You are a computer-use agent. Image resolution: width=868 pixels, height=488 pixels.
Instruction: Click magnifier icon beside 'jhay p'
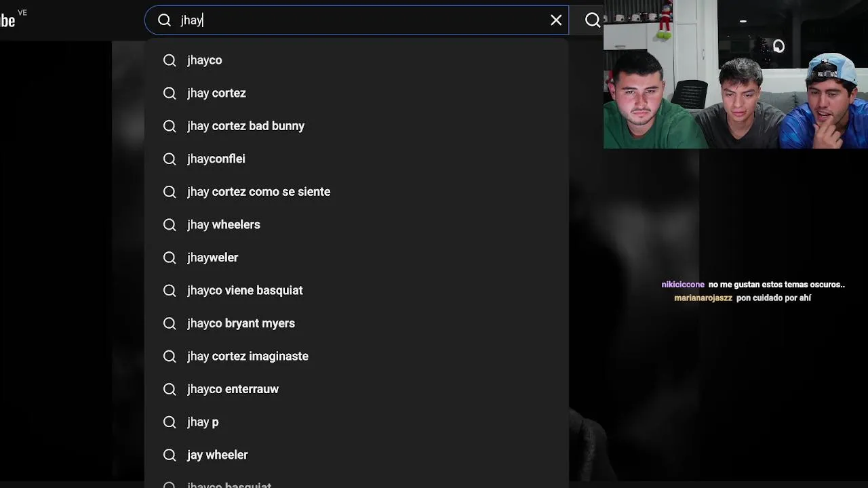tap(170, 422)
